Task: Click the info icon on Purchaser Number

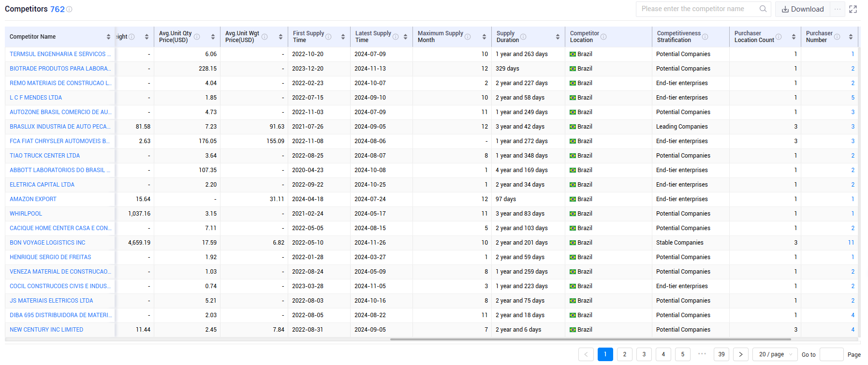Action: point(837,37)
